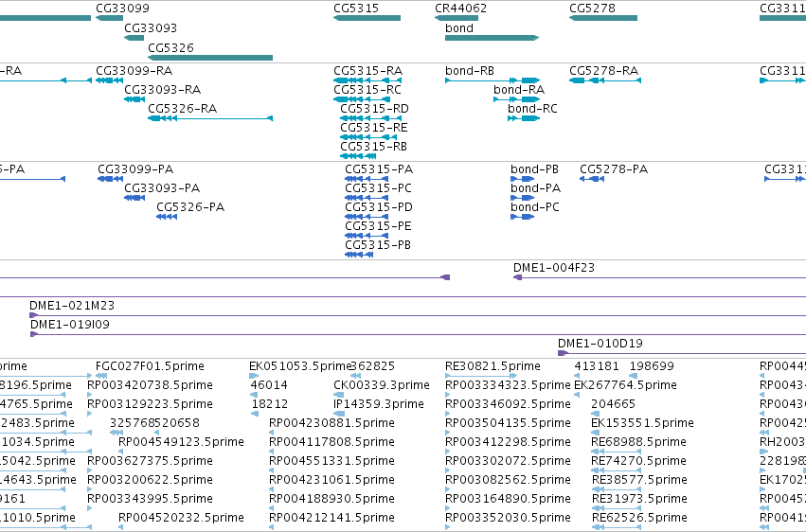
Task: Click the CG5278 gene bar
Action: click(x=603, y=18)
